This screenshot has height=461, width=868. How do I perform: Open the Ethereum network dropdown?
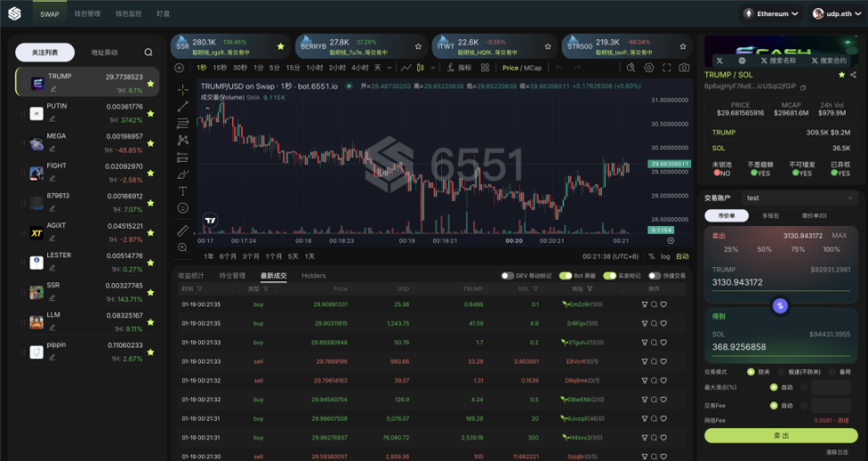[x=772, y=13]
